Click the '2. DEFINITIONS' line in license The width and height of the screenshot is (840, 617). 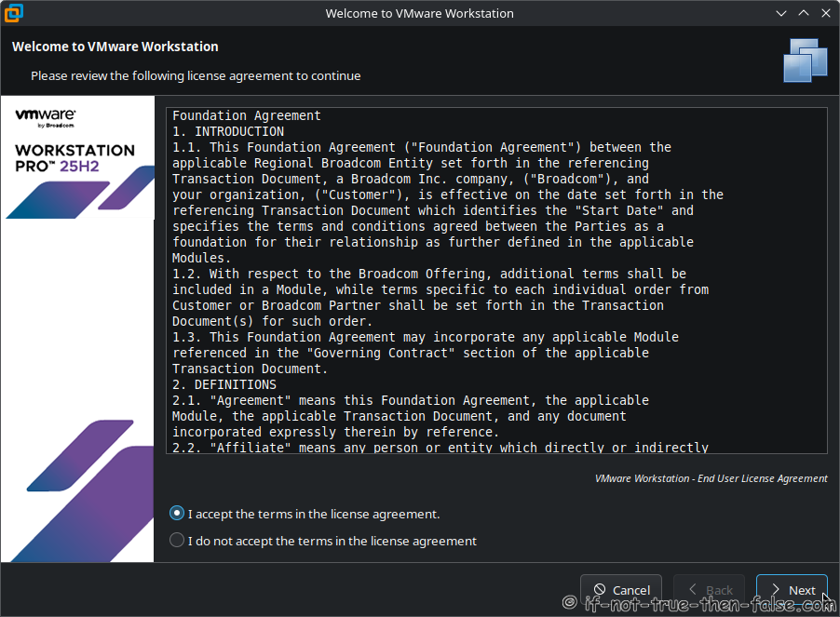[224, 384]
